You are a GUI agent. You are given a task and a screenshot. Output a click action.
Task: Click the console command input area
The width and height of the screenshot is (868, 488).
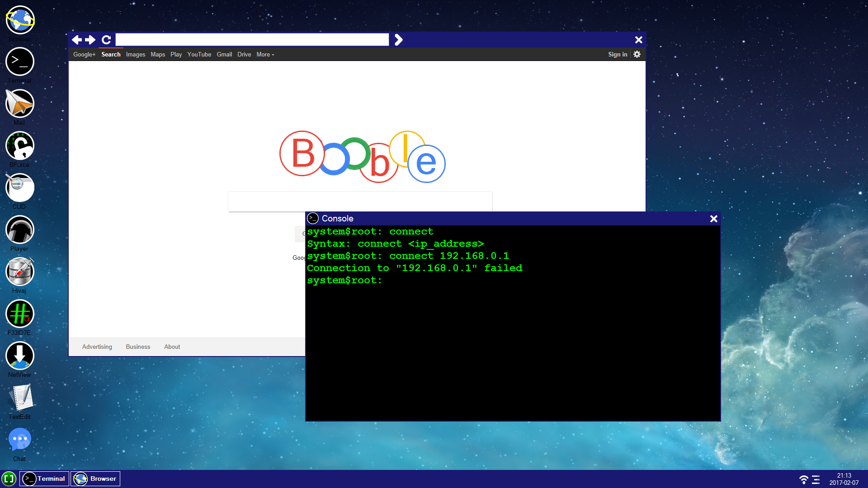pos(393,279)
